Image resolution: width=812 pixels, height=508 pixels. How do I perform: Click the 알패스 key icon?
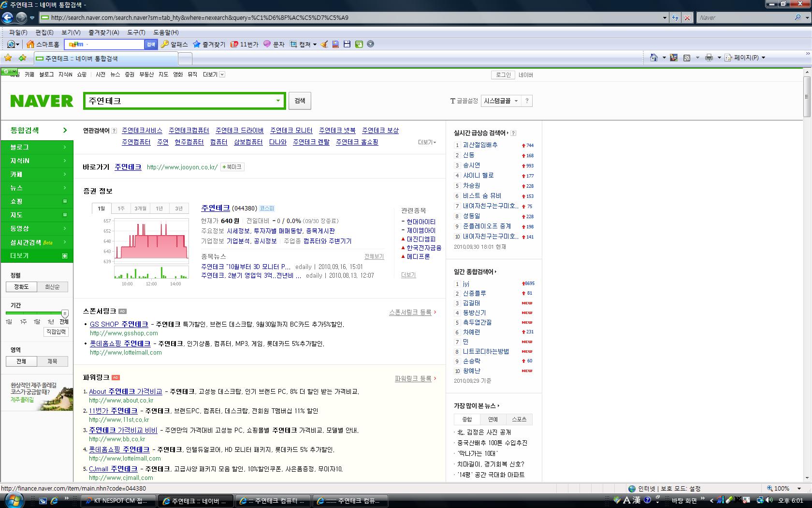coord(165,44)
